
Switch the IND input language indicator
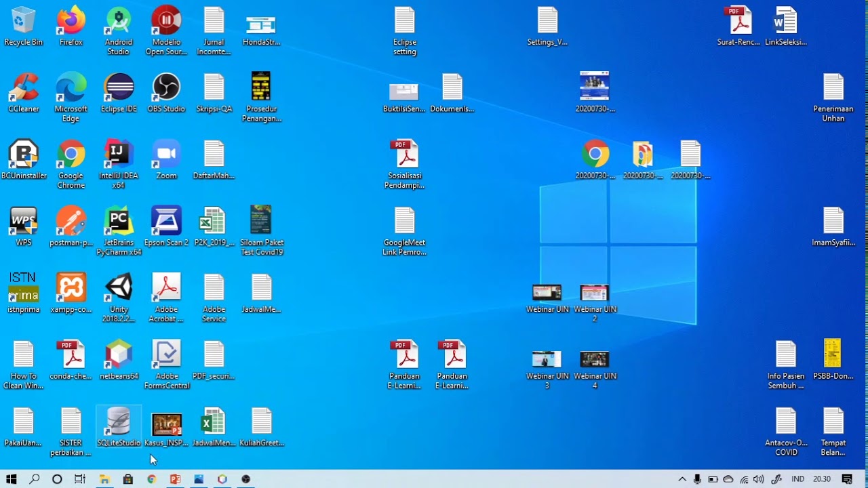(798, 479)
